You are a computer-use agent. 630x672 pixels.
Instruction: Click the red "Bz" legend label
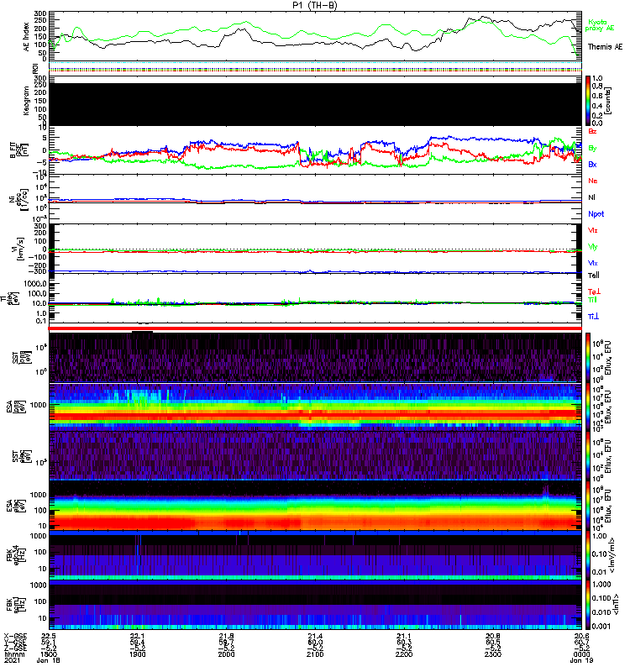coord(592,131)
